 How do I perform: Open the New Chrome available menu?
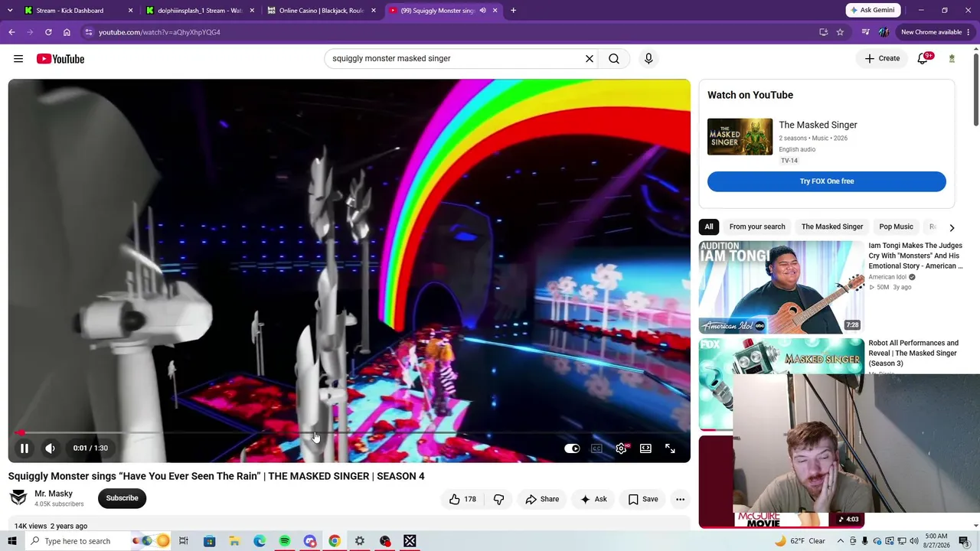(936, 32)
